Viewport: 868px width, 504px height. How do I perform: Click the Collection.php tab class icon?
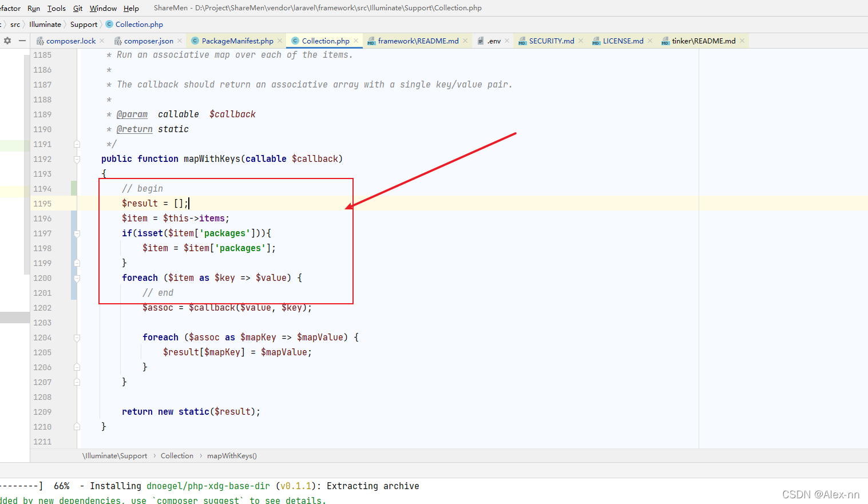(295, 41)
